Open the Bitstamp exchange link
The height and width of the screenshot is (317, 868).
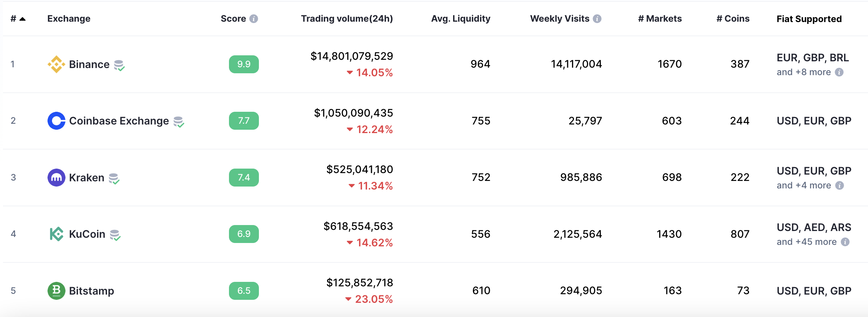coord(92,291)
